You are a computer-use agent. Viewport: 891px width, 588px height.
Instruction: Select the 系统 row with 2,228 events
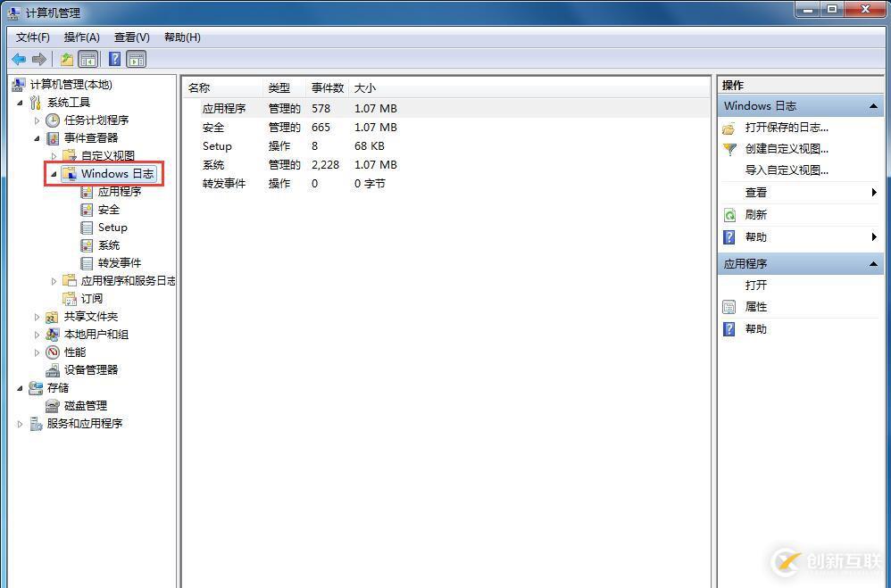tap(446, 165)
